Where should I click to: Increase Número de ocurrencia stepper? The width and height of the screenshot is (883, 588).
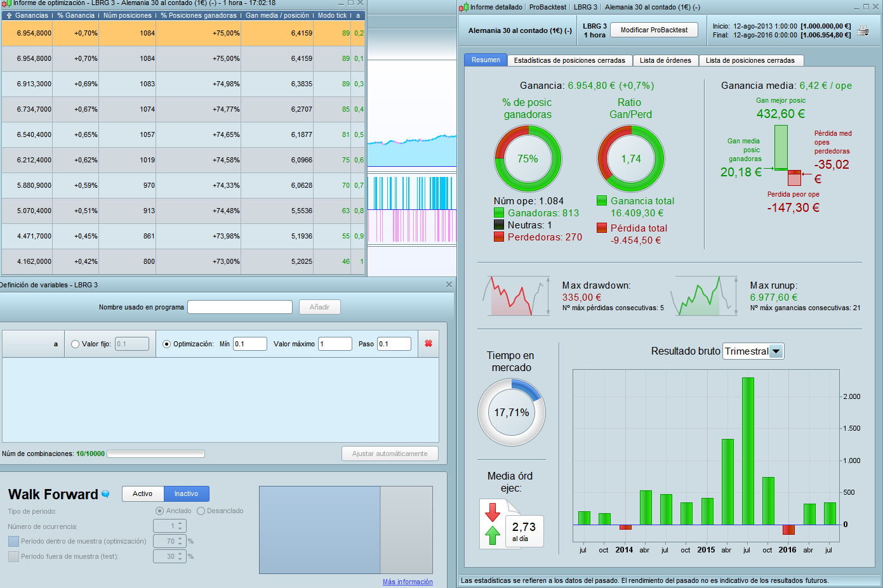[x=180, y=524]
